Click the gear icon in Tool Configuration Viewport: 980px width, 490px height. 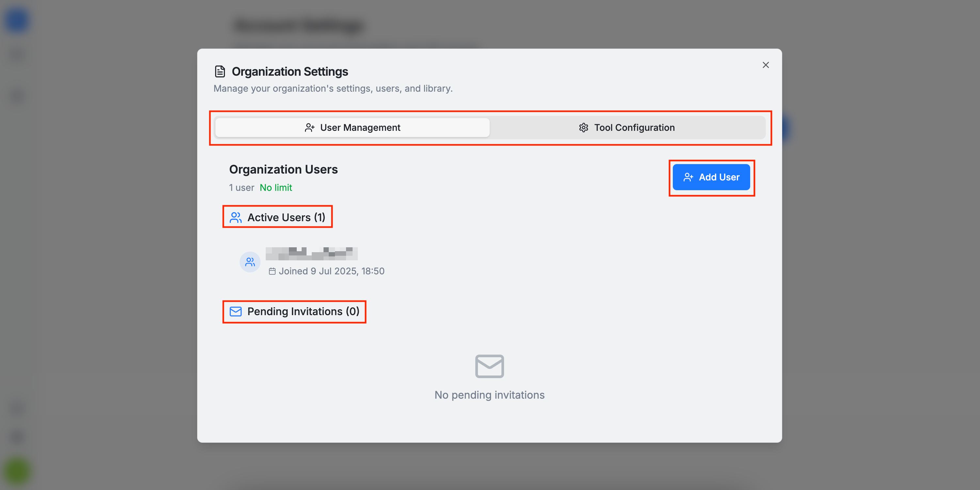coord(583,128)
